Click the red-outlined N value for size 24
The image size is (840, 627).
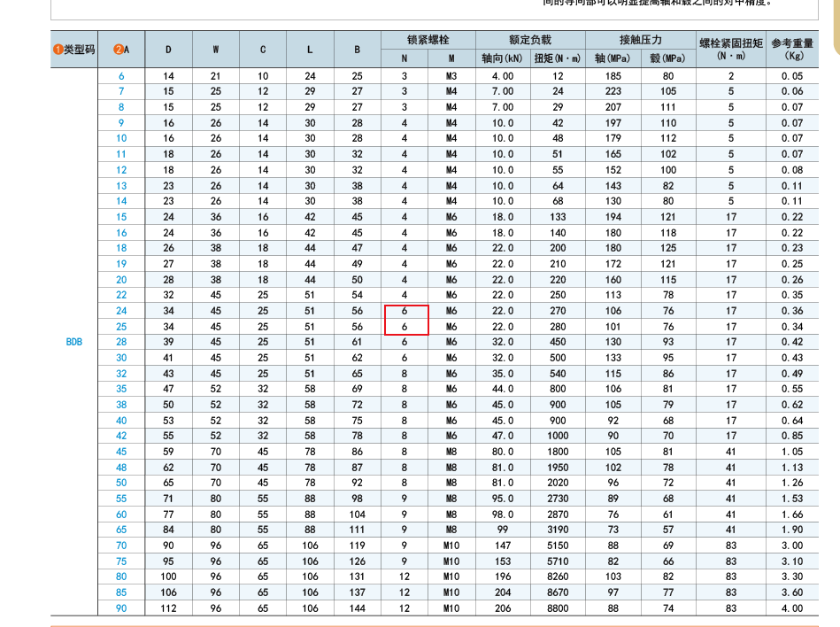click(405, 312)
